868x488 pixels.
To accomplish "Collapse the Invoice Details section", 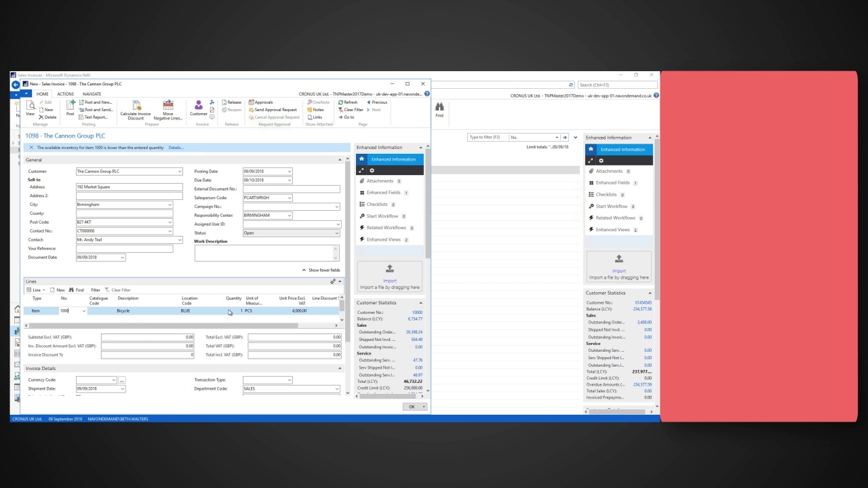I will tap(340, 368).
